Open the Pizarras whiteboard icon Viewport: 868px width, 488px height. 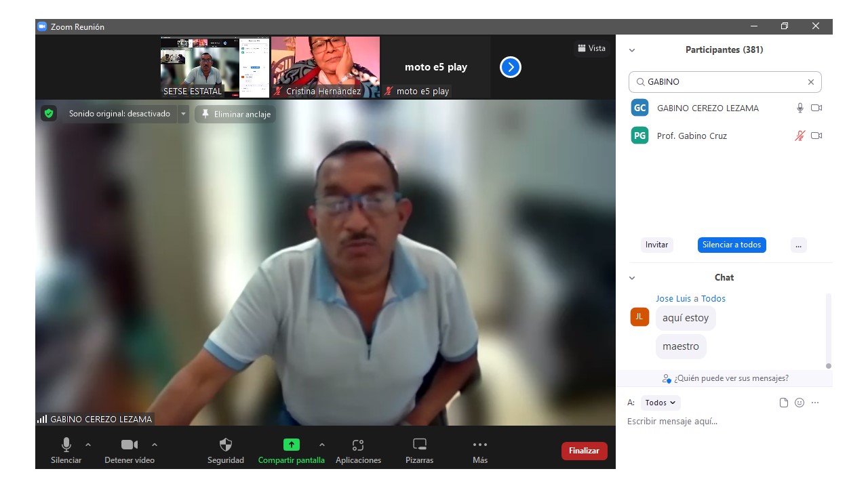[420, 445]
